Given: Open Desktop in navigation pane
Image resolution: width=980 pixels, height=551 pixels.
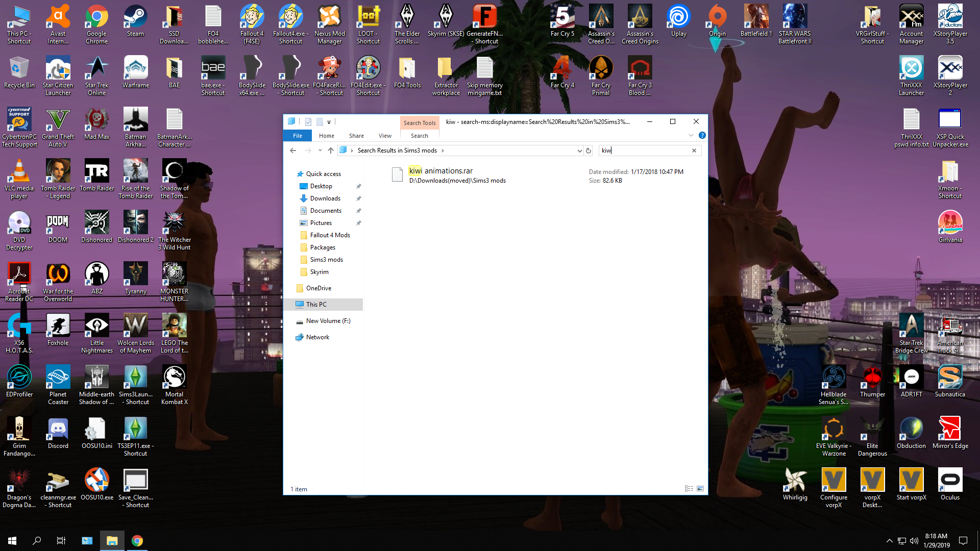Looking at the screenshot, I should point(321,186).
